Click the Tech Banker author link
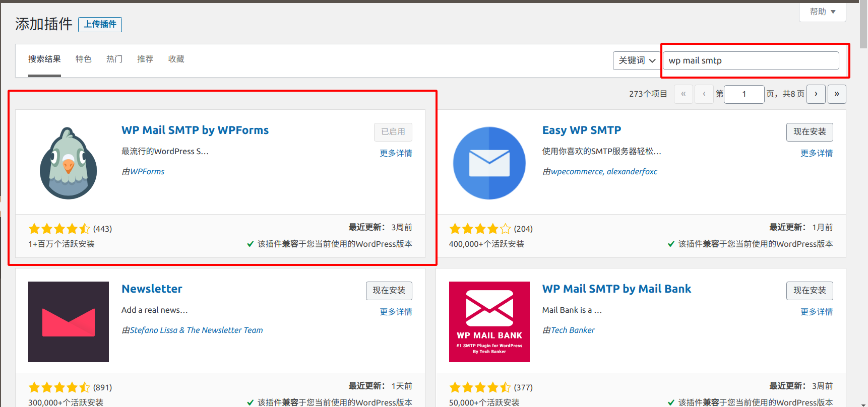Image resolution: width=868 pixels, height=407 pixels. 573,330
